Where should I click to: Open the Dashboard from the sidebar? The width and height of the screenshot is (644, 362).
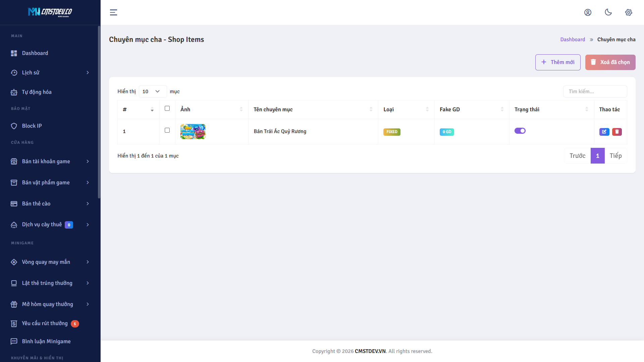35,53
